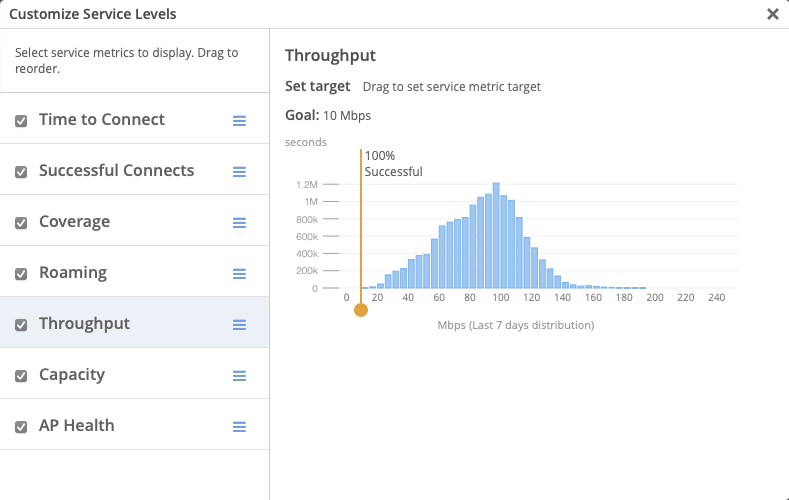789x500 pixels.
Task: Uncheck the Capacity checkbox
Action: (21, 376)
